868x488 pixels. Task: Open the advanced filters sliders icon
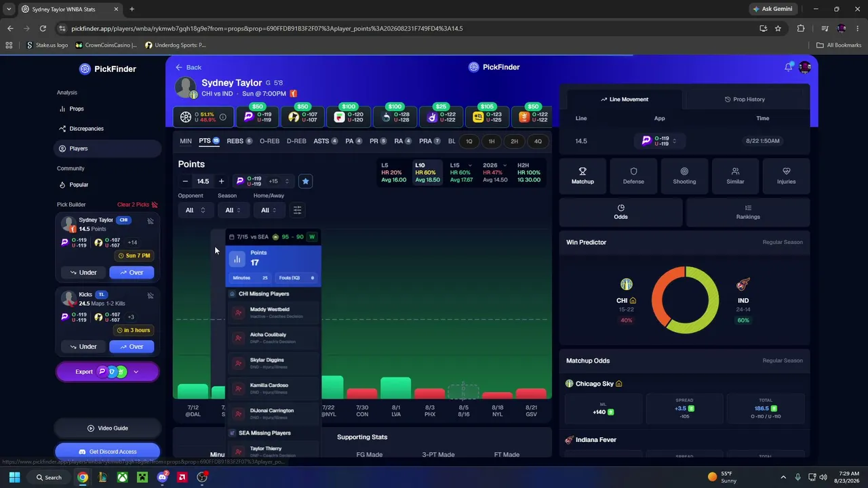297,210
